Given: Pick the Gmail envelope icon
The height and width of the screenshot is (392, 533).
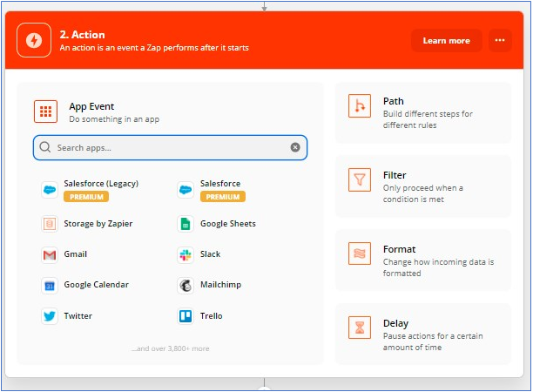Looking at the screenshot, I should [50, 254].
